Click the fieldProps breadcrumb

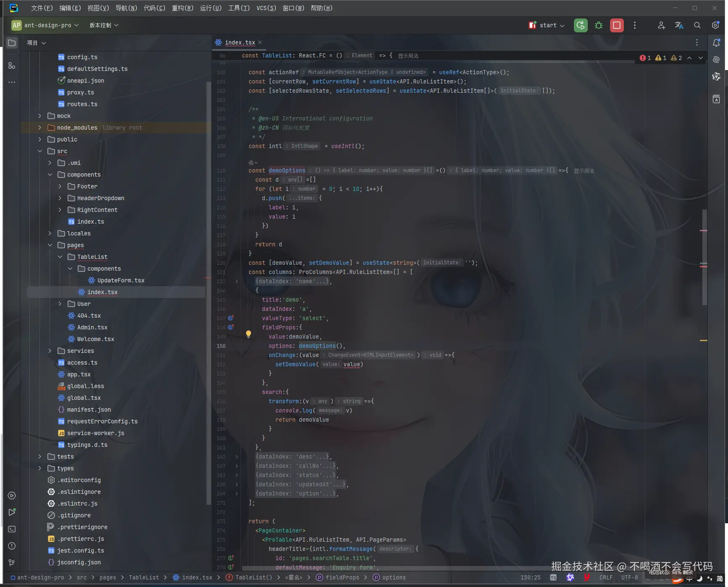coord(338,577)
